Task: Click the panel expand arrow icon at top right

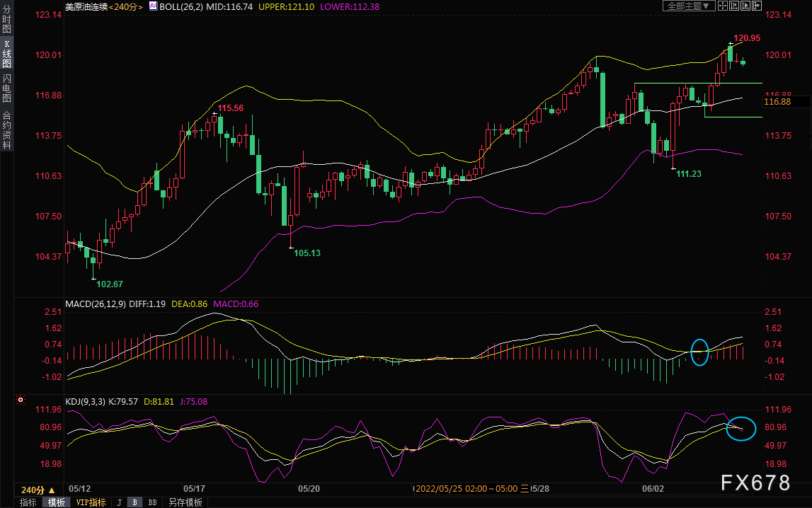Action: [x=757, y=6]
